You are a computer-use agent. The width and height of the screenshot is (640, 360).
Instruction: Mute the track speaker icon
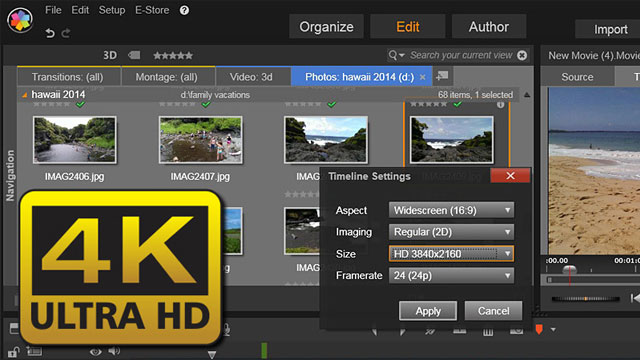point(114,351)
